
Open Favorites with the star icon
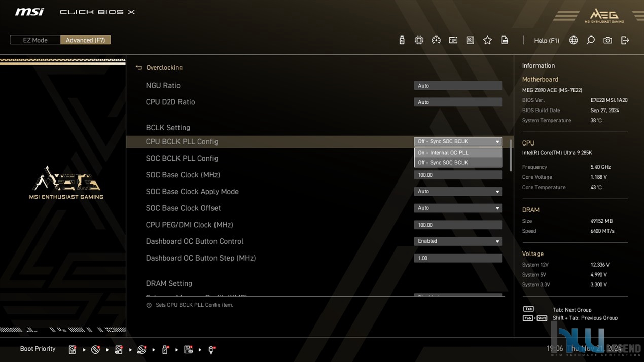point(487,40)
